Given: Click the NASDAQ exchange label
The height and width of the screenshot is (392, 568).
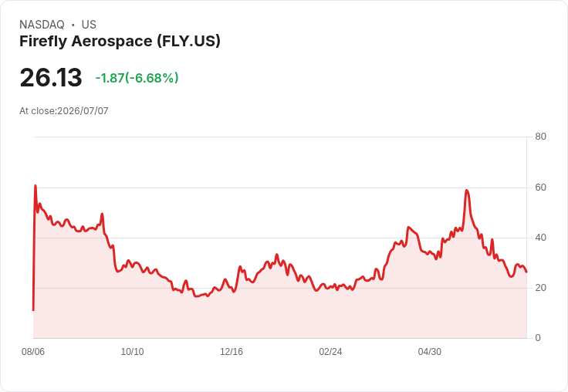Looking at the screenshot, I should 42,25.
